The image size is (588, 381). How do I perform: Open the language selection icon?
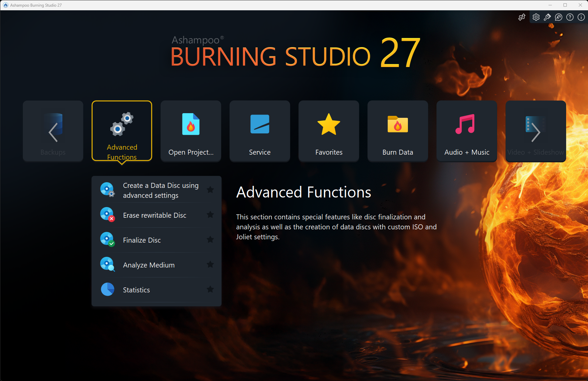(558, 17)
